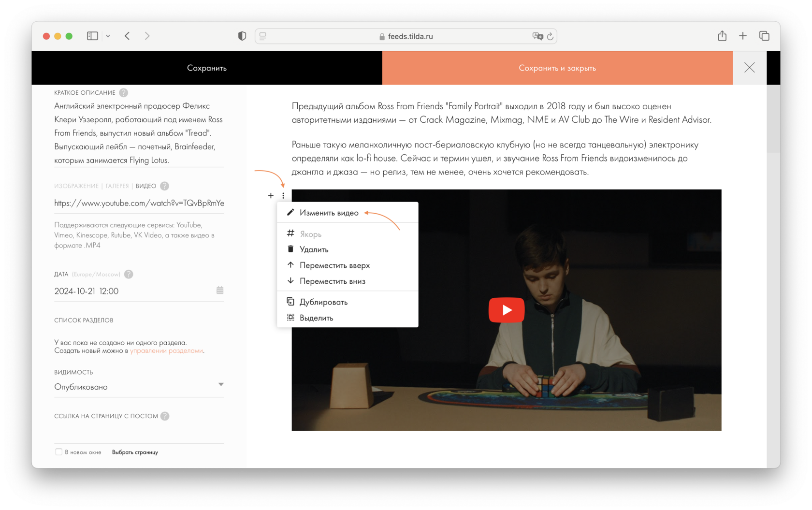Open the calendar date picker icon
This screenshot has height=510, width=812.
220,291
